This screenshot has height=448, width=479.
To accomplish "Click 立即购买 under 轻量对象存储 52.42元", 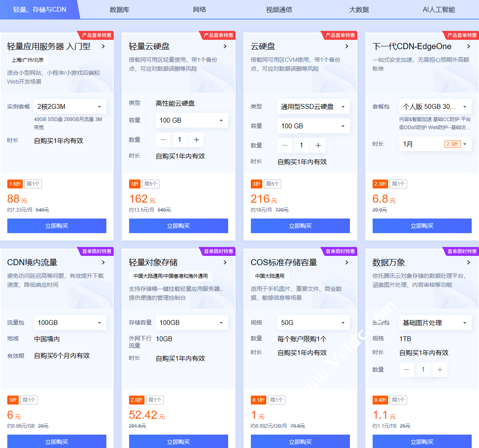I will click(179, 442).
